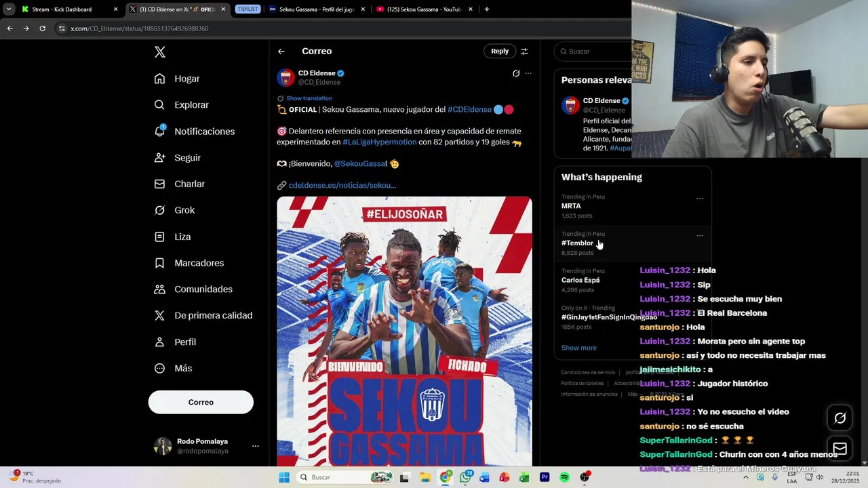Open Notificaciones bell icon
868x488 pixels.
click(159, 131)
